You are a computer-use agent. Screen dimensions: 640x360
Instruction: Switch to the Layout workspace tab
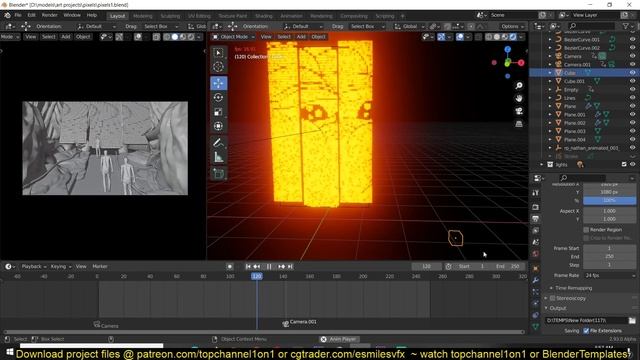pos(117,16)
